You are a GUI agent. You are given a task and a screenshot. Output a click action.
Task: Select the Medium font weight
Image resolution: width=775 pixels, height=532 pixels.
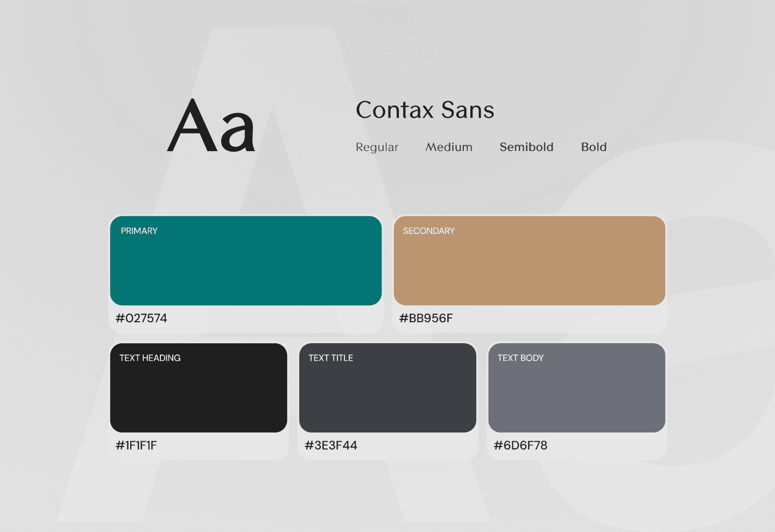click(x=448, y=147)
